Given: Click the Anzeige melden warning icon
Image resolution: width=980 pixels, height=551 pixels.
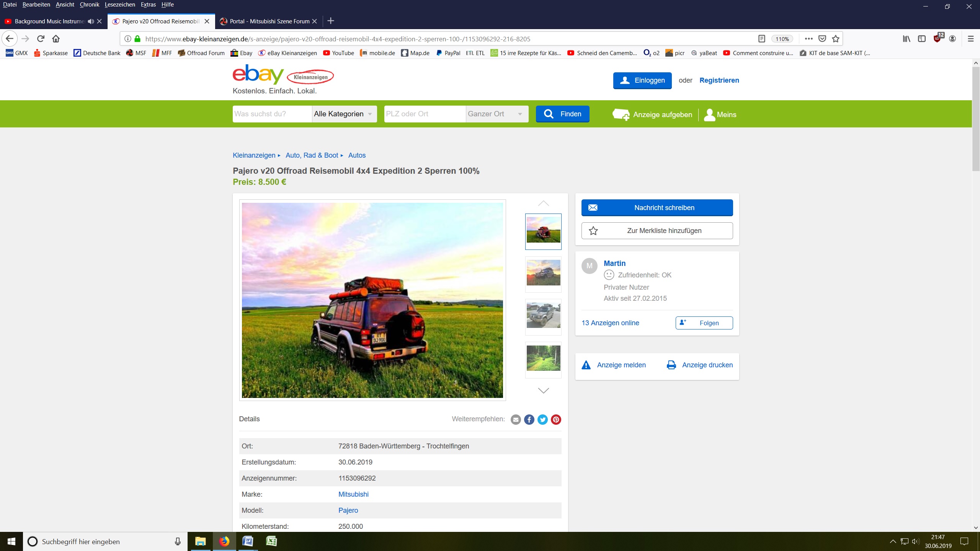Looking at the screenshot, I should tap(586, 365).
